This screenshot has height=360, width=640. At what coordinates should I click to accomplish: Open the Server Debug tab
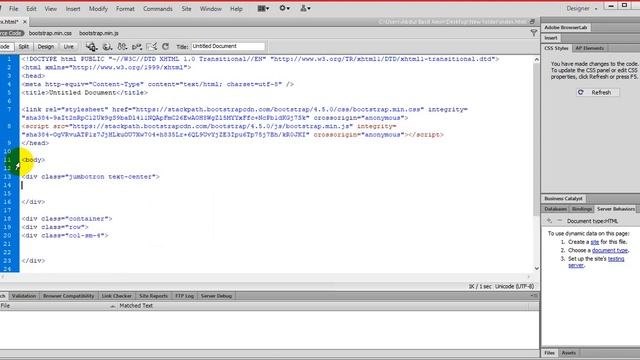[216, 296]
